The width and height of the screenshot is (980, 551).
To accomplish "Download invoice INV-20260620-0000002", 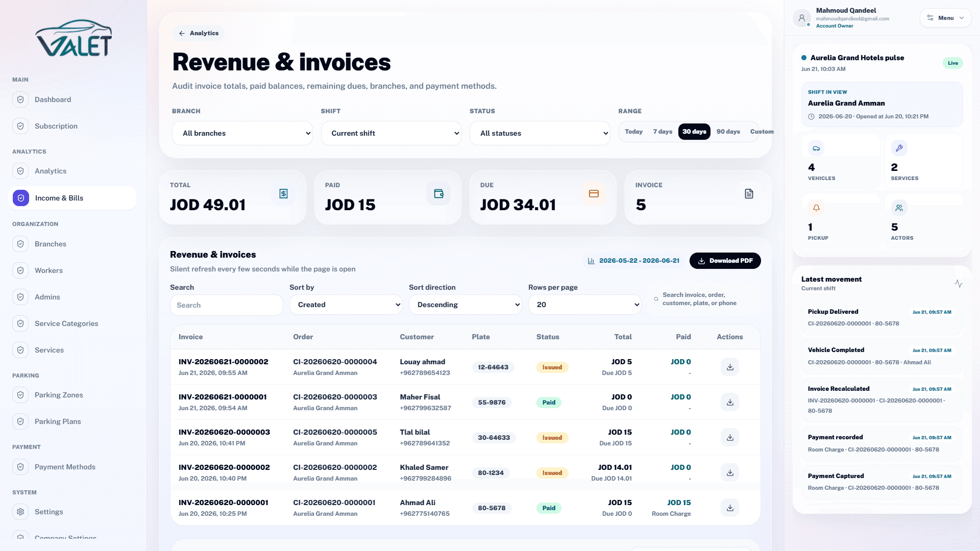I will (730, 472).
